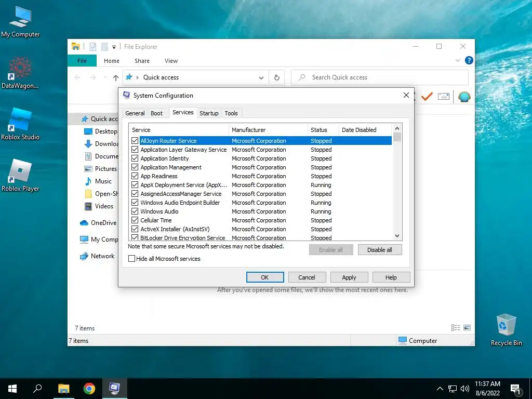Open the quick access toolbar customize dropdown
The height and width of the screenshot is (399, 532).
[x=114, y=47]
